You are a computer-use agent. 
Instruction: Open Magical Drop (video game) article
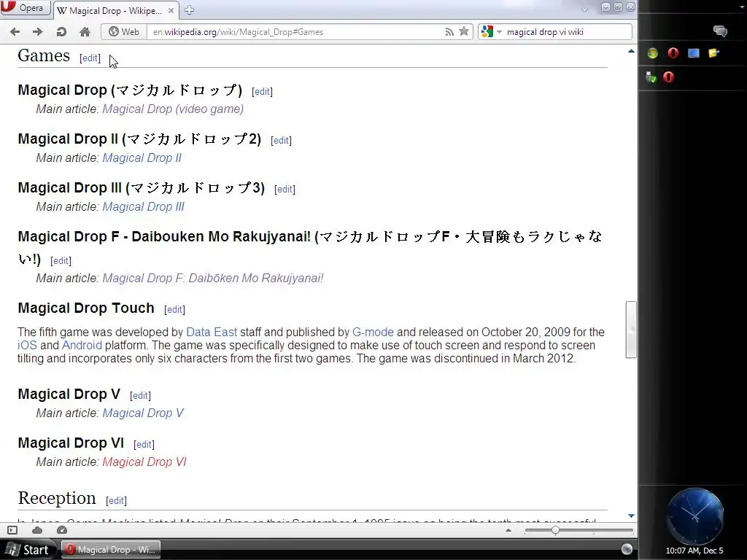173,109
